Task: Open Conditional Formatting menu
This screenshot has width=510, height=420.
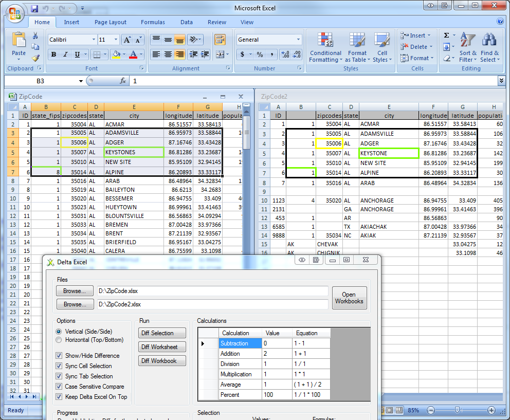Action: [x=325, y=47]
